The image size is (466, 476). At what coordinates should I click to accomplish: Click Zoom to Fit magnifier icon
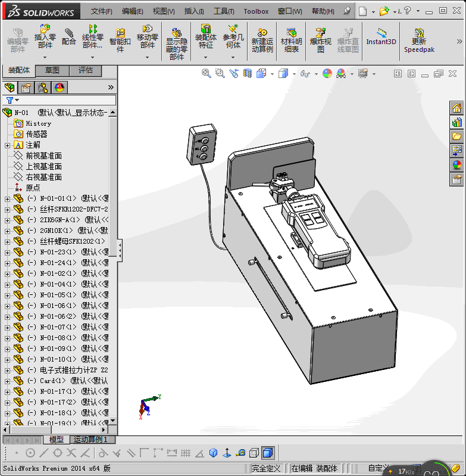click(206, 73)
